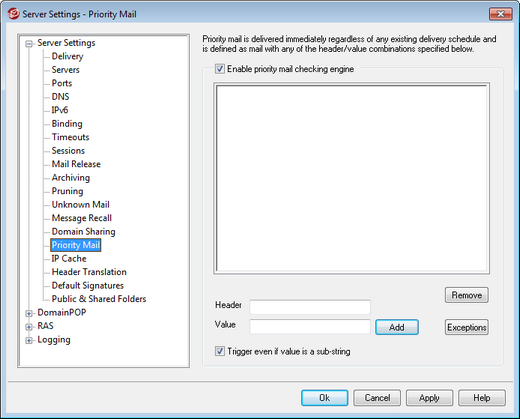Screen dimensions: 520x419
Task: Collapse the Server Settings tree node
Action: click(x=29, y=43)
